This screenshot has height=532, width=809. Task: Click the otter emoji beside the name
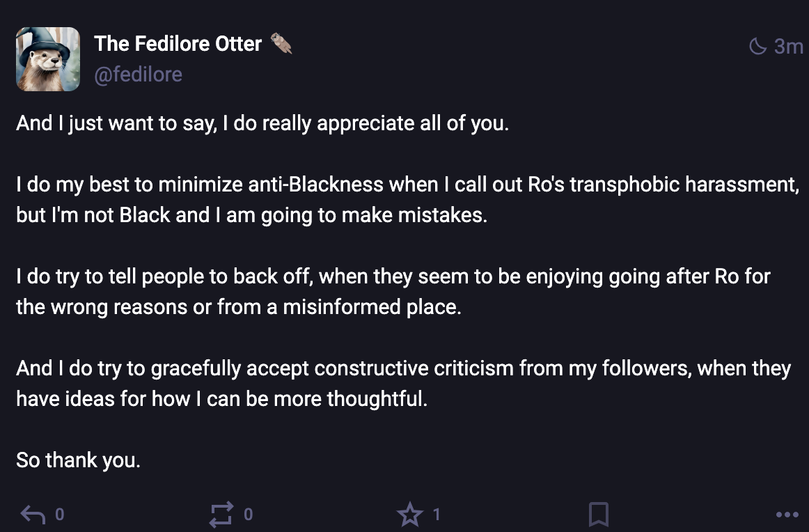pos(281,44)
